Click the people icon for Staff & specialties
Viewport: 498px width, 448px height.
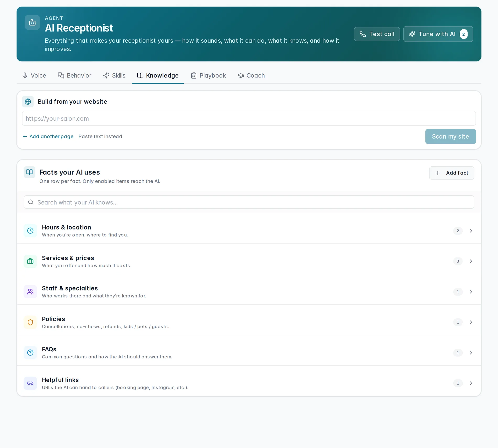[30, 292]
